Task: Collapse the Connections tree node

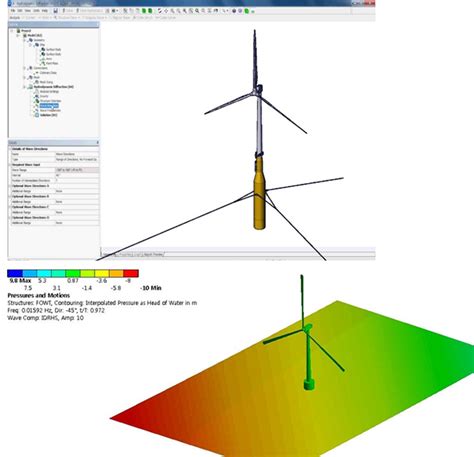Action: [x=24, y=68]
